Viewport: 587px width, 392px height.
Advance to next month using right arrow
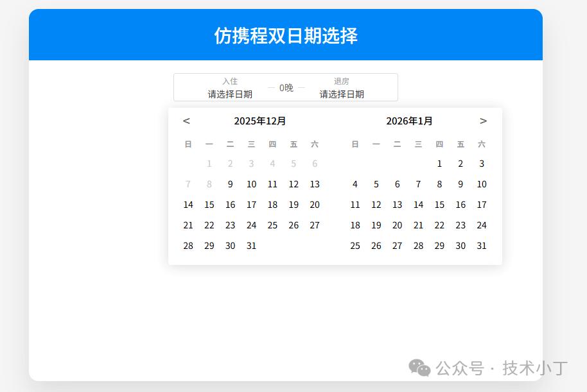(x=483, y=121)
